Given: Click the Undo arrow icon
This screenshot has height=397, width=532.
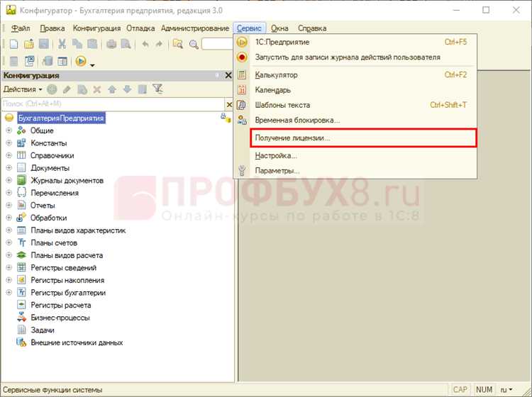Looking at the screenshot, I should pos(145,44).
